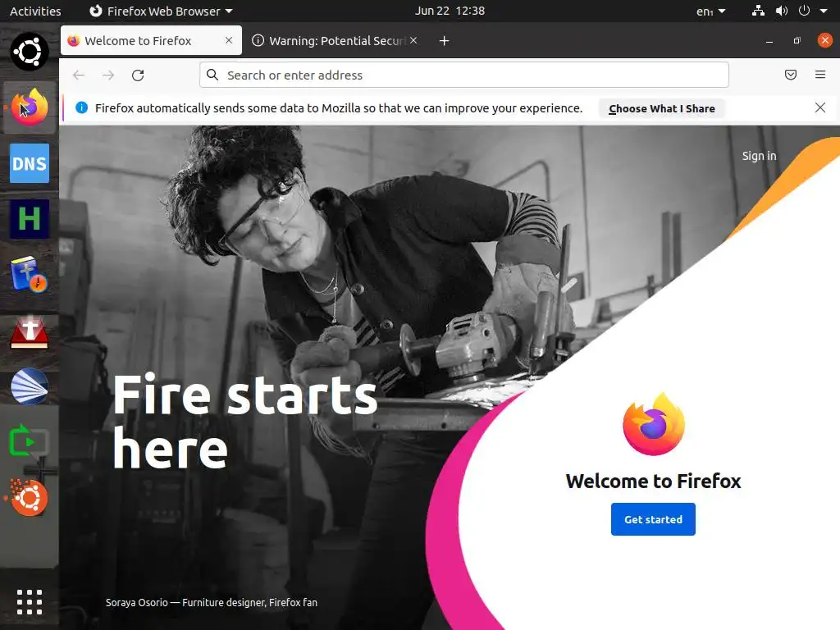Save page to Pocket icon
Screen dimensions: 840x630
pos(790,75)
